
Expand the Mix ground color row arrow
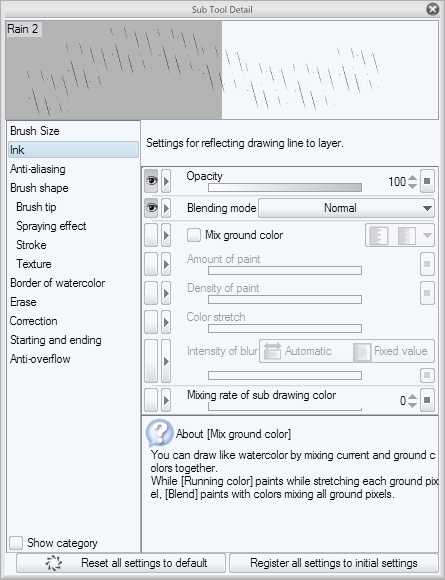tap(166, 235)
